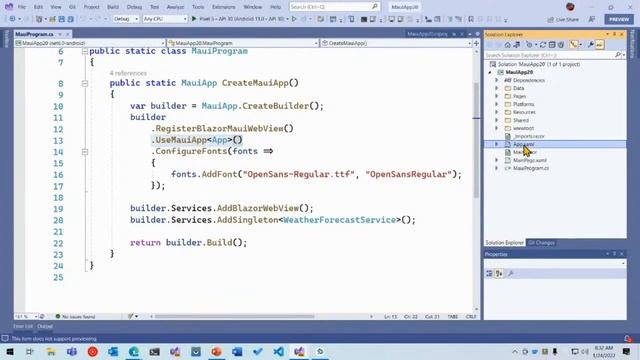Open the Debug menu
Screen dimensions: 640x360
tap(134, 7)
